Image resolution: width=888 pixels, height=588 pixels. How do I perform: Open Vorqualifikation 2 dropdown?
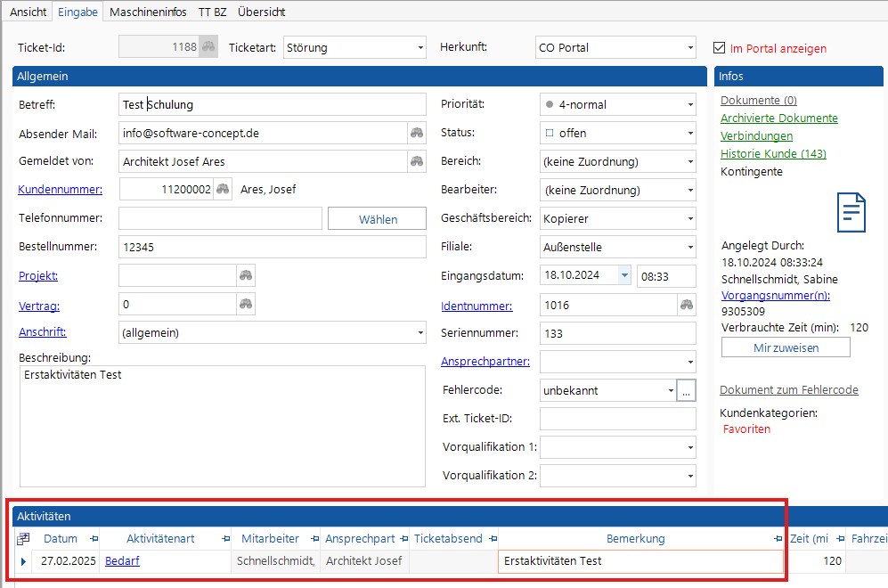690,476
